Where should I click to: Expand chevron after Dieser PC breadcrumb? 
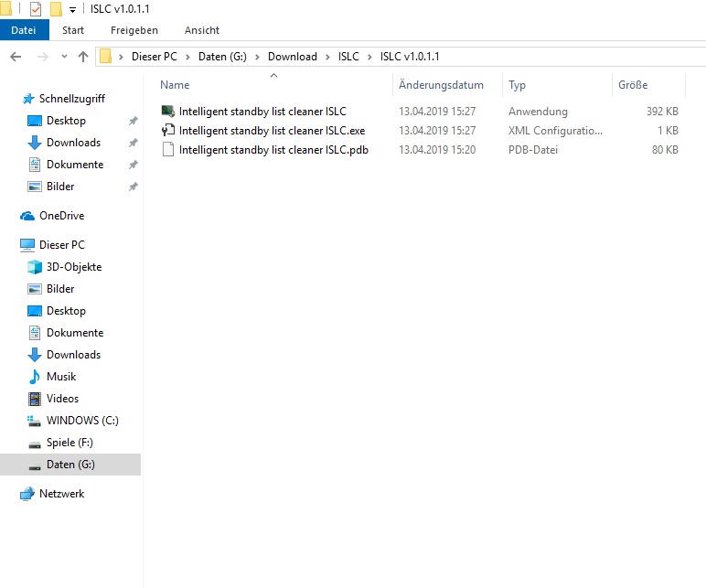pos(187,57)
